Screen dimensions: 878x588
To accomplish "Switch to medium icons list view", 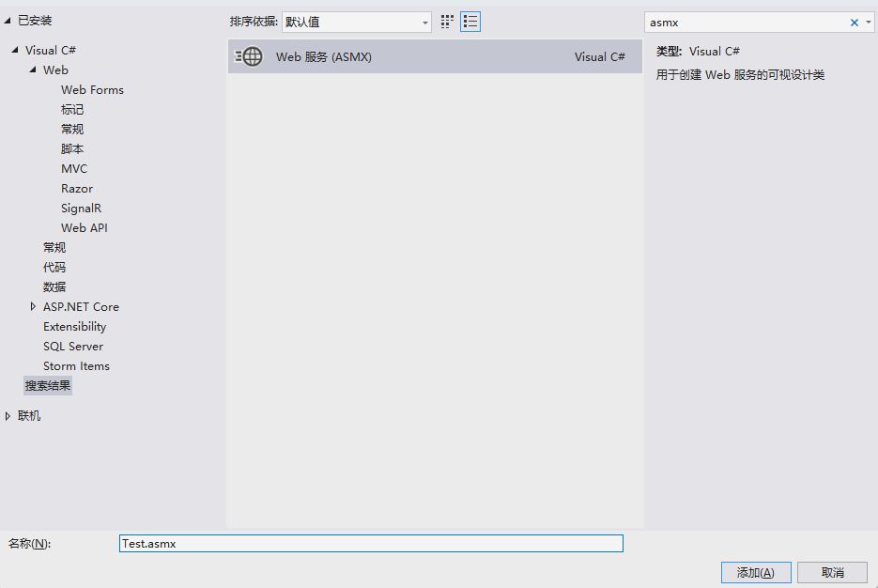I will (470, 22).
